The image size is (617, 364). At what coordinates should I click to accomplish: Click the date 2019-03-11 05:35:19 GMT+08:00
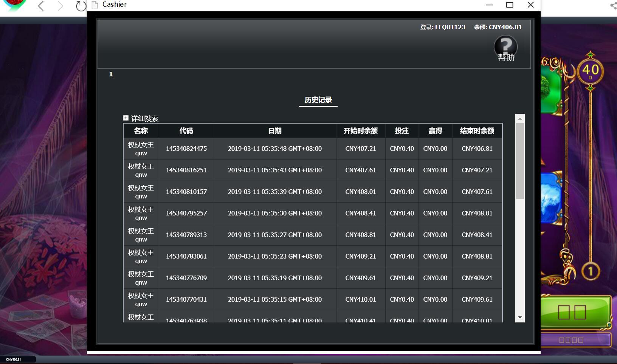(x=275, y=278)
